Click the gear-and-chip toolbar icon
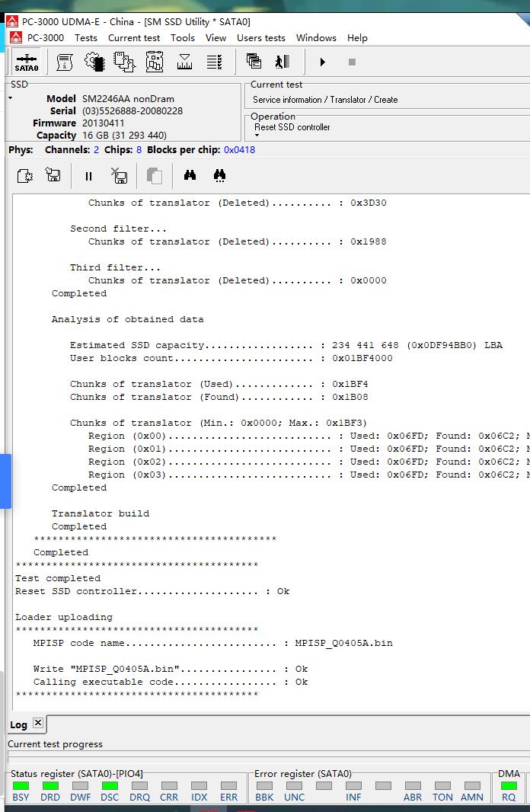 point(94,62)
